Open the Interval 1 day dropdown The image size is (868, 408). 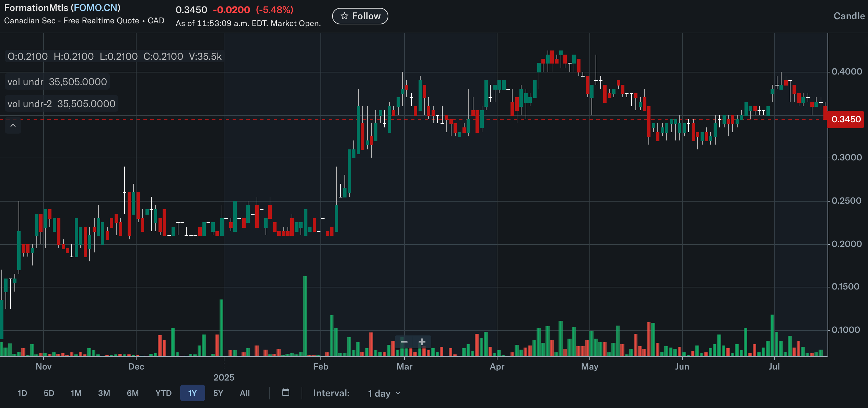[384, 393]
